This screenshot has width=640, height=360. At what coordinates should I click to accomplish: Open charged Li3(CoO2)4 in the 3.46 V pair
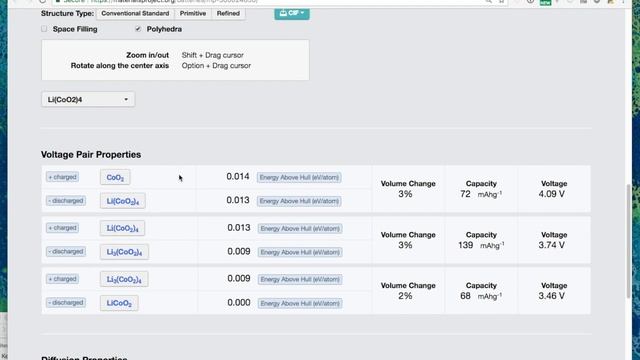pos(124,280)
